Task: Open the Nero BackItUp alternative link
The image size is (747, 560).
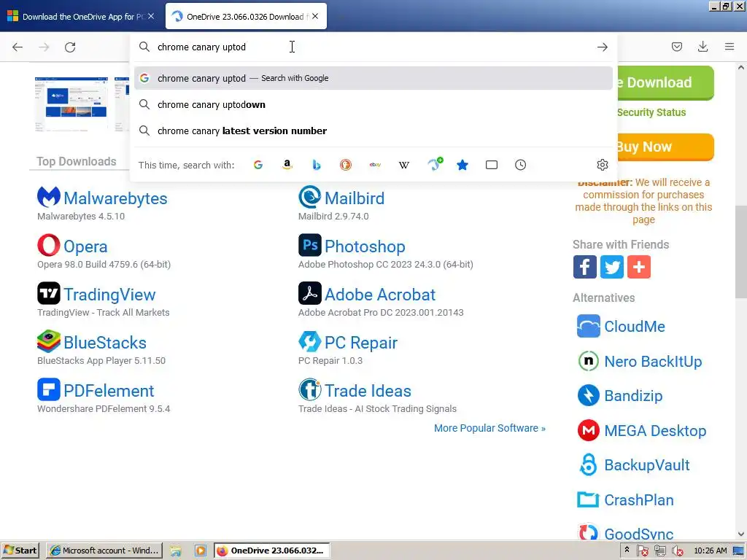Action: click(653, 362)
